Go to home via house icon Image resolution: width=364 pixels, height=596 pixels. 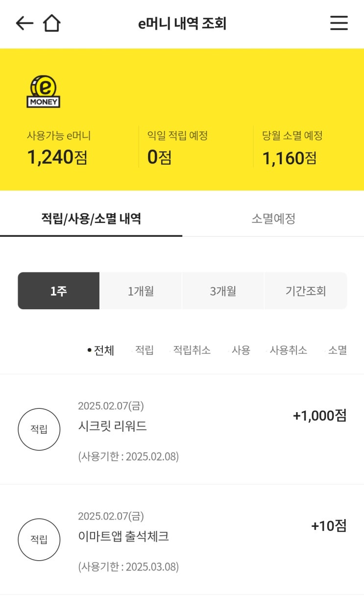pyautogui.click(x=51, y=23)
